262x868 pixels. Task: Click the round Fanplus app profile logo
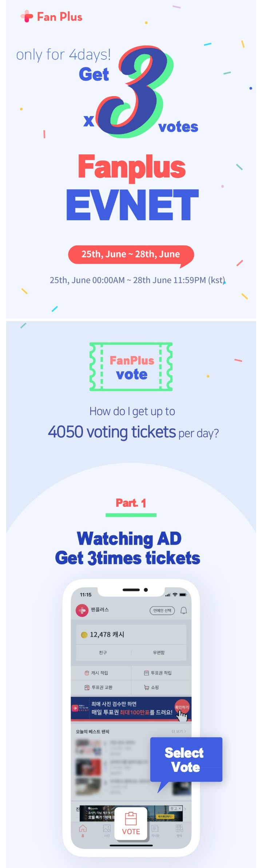tap(82, 610)
